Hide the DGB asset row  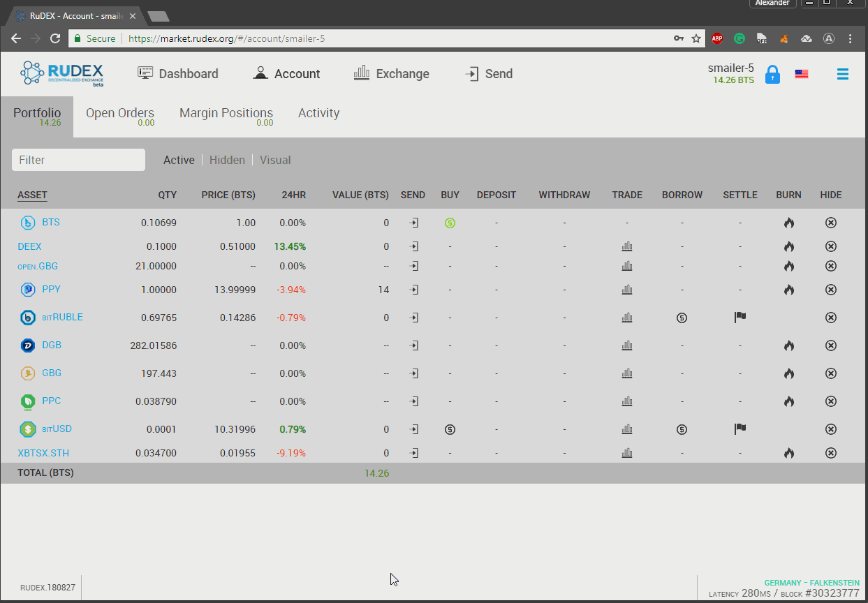click(x=831, y=345)
